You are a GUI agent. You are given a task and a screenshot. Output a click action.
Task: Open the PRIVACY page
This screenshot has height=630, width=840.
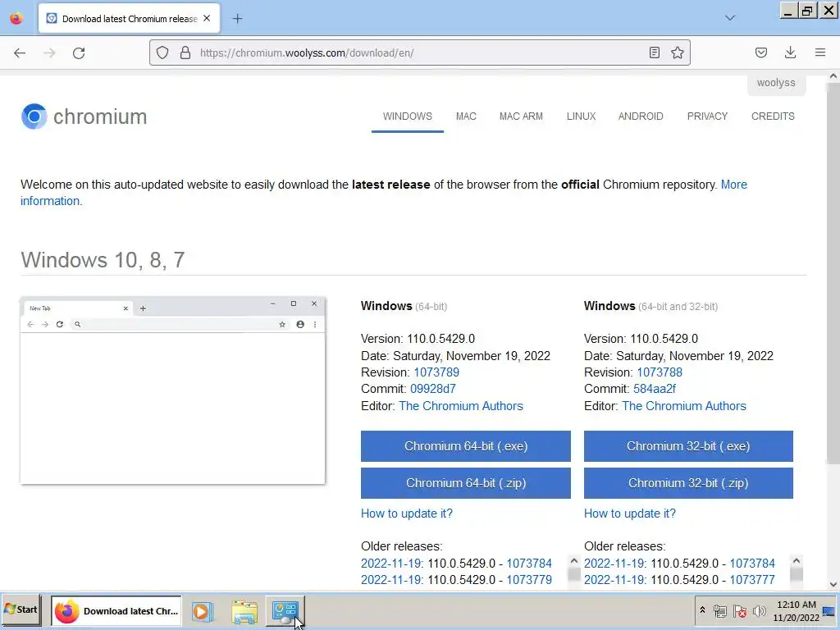(707, 116)
